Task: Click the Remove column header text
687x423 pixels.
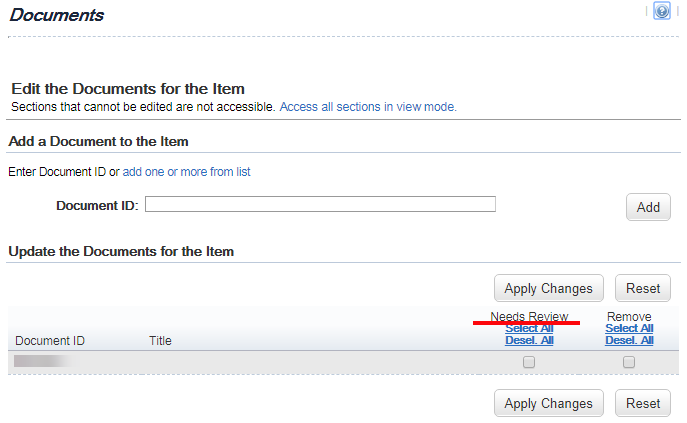Action: point(629,316)
